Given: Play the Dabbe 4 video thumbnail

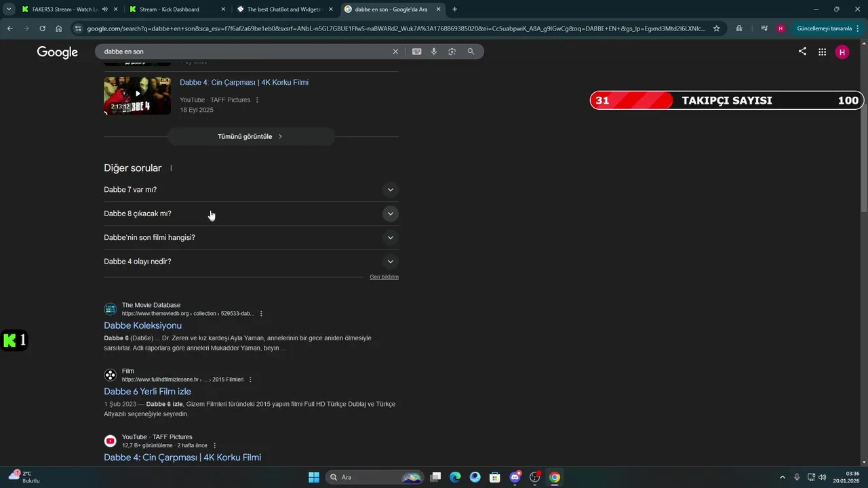Looking at the screenshot, I should click(137, 95).
